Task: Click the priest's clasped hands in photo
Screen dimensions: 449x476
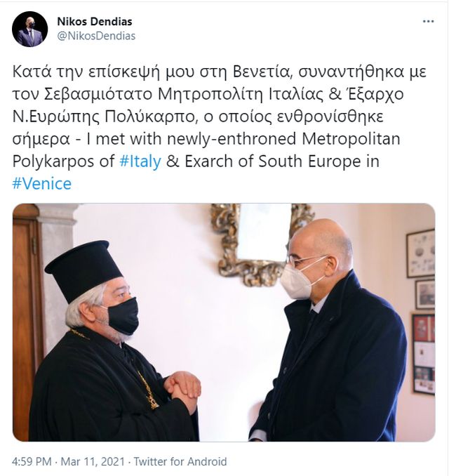Action: tap(182, 388)
